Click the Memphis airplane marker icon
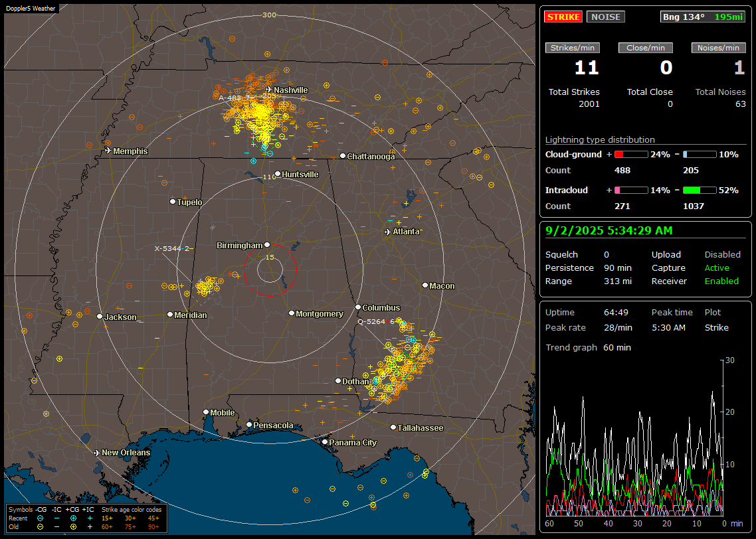Viewport: 756px width, 539px height. 108,151
